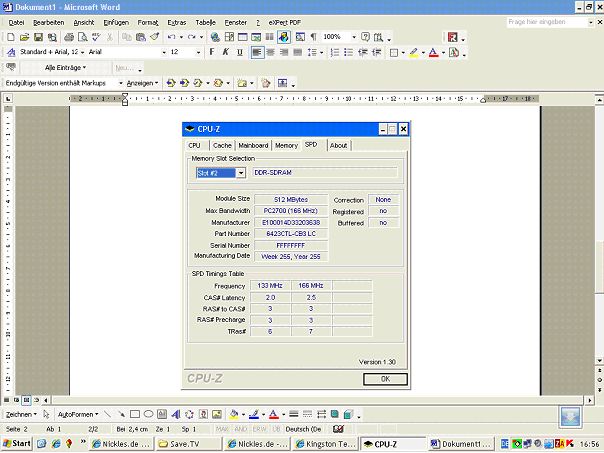Screen dimensions: 604x453
Task: Run spelling and grammar check icon
Action: 96,37
